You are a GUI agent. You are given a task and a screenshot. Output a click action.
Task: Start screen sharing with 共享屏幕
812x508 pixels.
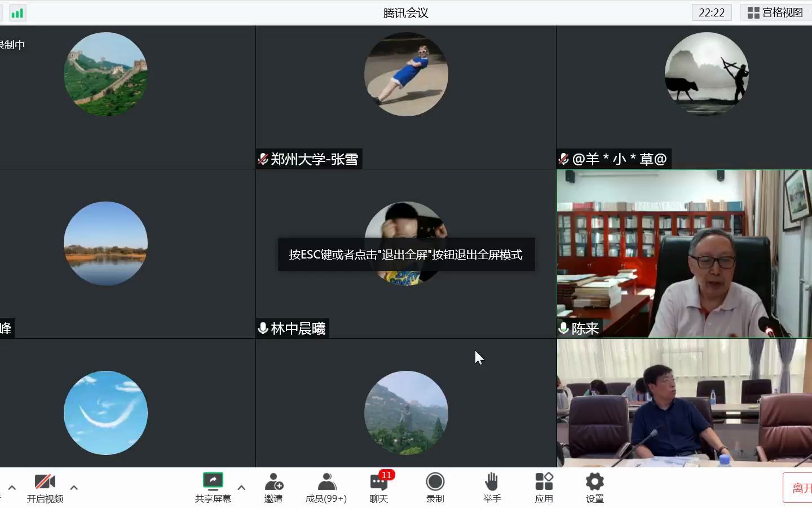[213, 488]
